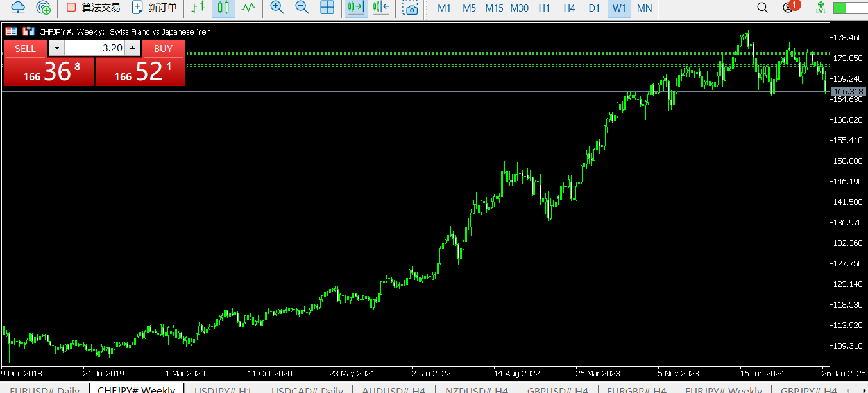The height and width of the screenshot is (393, 868).
Task: Toggle chart auto-scroll to latest bar
Action: 355,8
